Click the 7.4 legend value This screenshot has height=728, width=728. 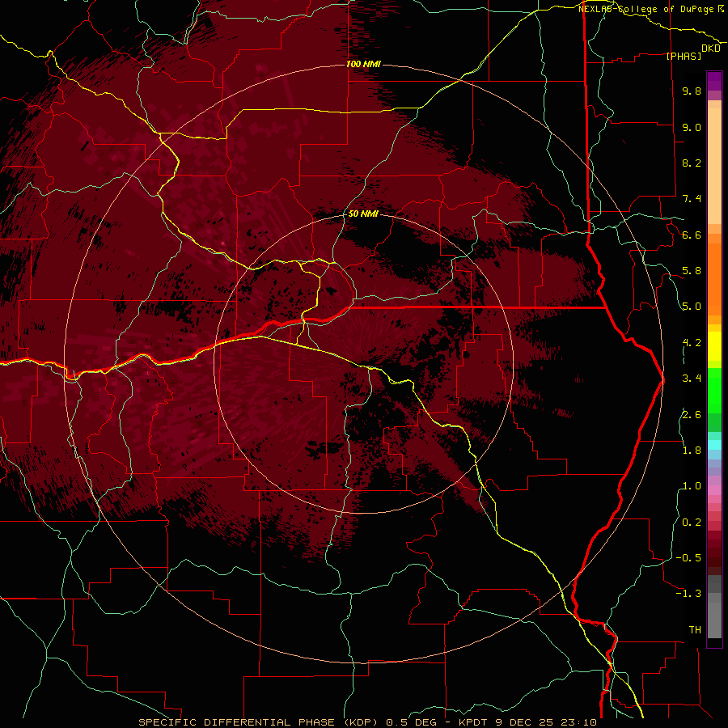[x=692, y=199]
